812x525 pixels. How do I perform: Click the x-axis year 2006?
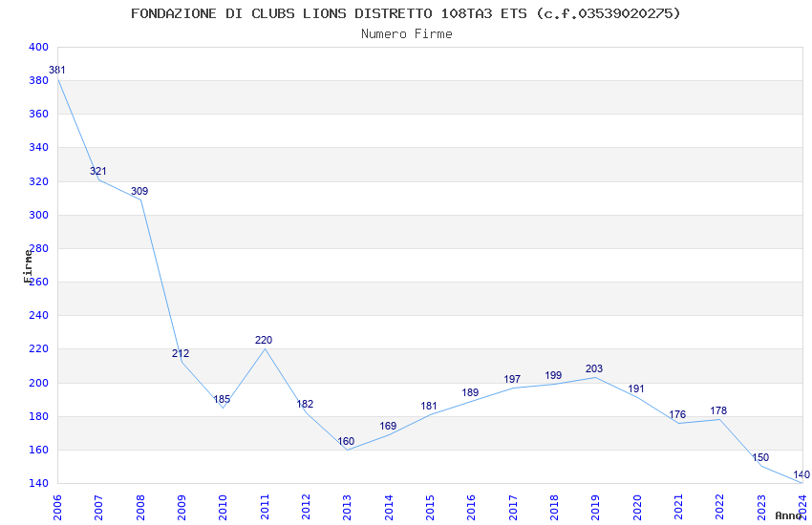57,507
